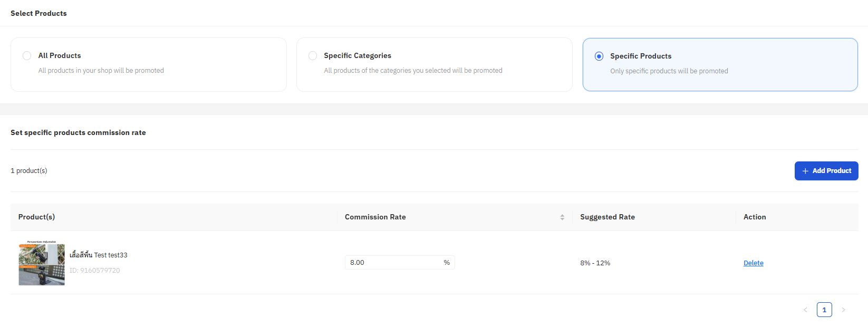
Task: Click the Action column header
Action: tap(755, 217)
